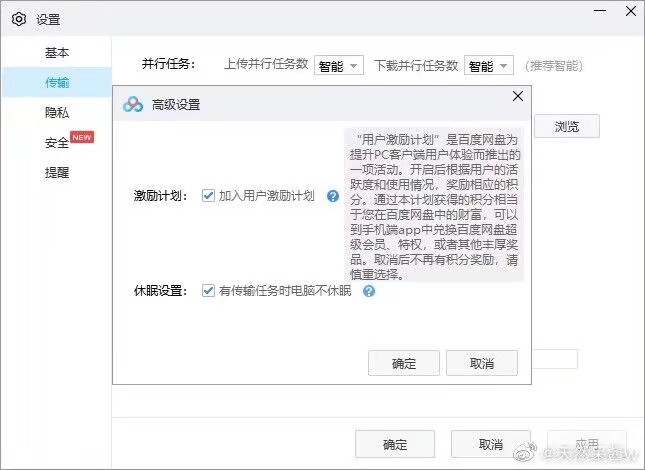Select 传输 settings tab
This screenshot has height=470, width=645.
[57, 82]
